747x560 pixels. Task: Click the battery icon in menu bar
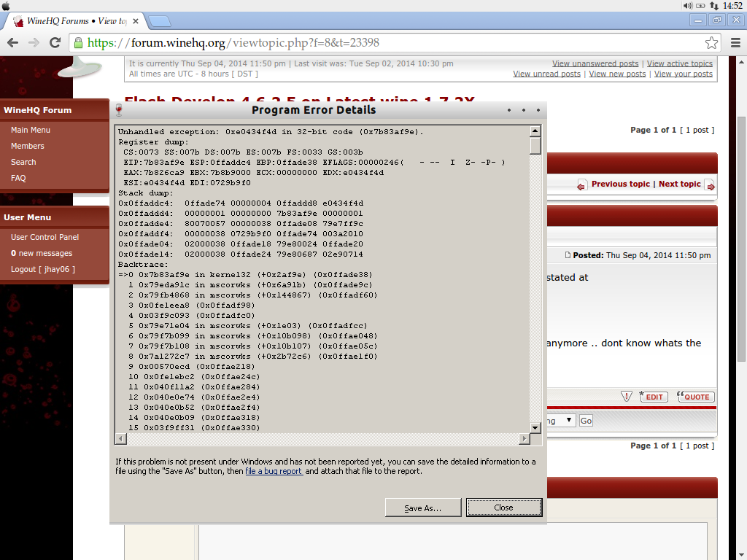click(701, 6)
